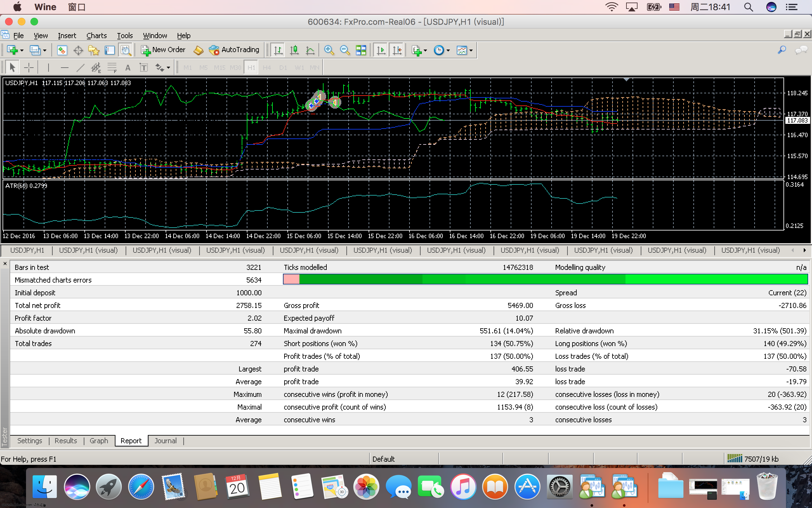Open Spotlight search in menu bar
Image resolution: width=812 pixels, height=508 pixels.
tap(748, 7)
